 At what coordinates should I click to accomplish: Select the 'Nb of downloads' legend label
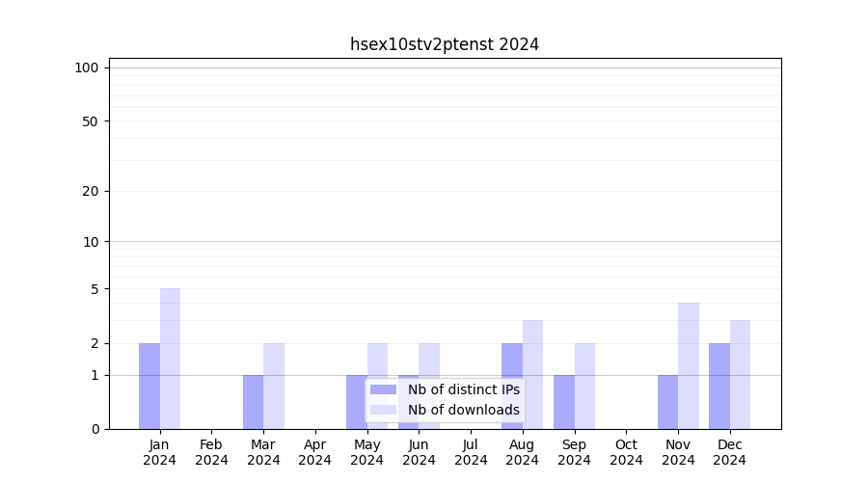click(463, 410)
